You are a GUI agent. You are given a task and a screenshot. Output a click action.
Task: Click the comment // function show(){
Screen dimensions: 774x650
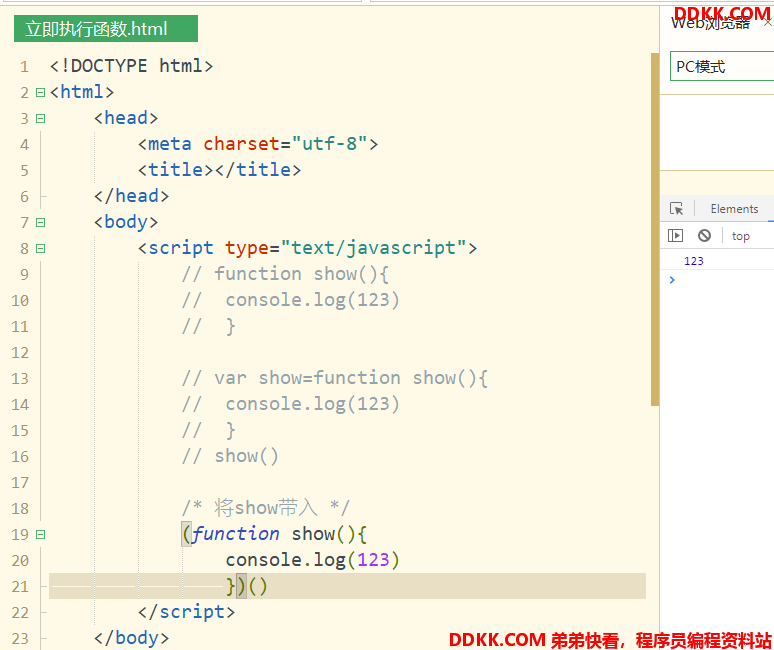click(x=285, y=274)
